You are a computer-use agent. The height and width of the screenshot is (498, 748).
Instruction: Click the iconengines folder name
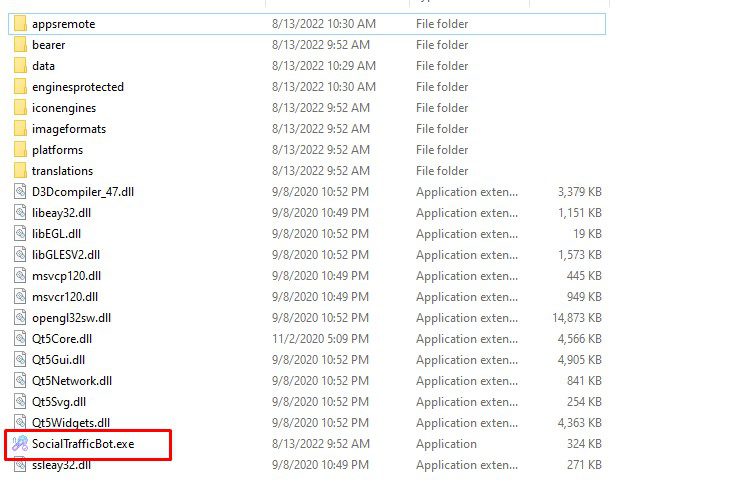[64, 108]
